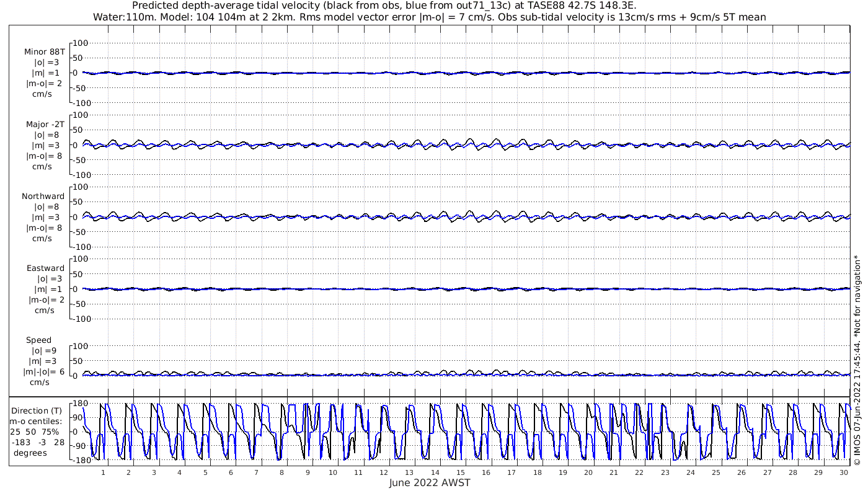Click '|m| =1' under Minor 88T
The image size is (868, 496).
click(46, 73)
